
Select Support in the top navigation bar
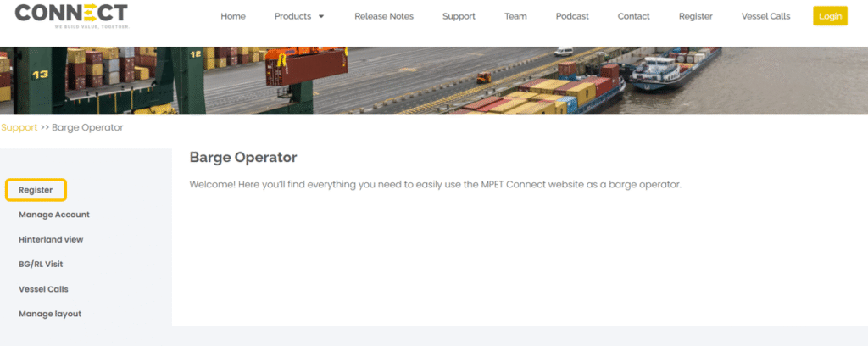coord(459,16)
